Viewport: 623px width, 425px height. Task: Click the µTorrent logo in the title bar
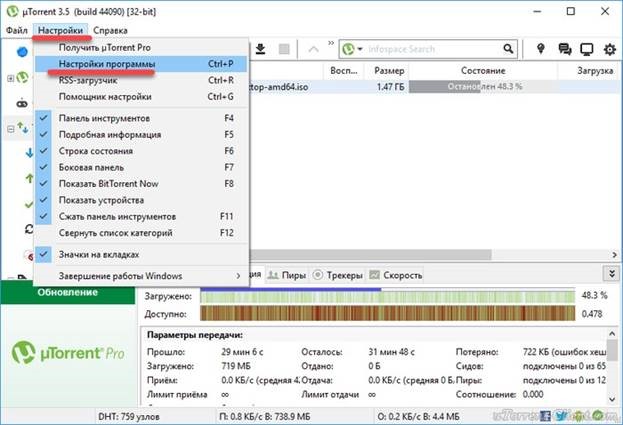pos(12,11)
